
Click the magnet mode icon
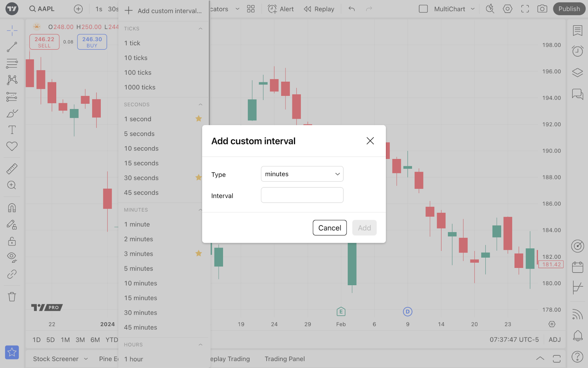point(12,208)
